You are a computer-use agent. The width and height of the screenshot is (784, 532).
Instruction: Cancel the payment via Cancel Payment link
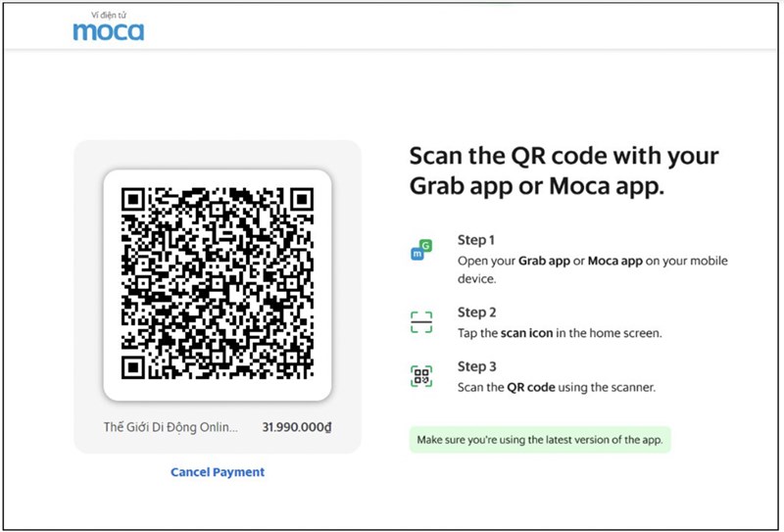tap(218, 472)
